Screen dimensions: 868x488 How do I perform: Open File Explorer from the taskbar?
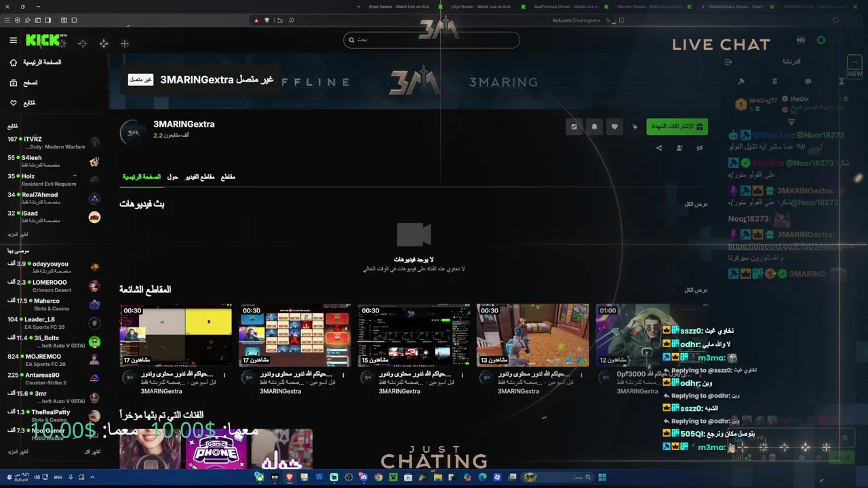tap(437, 477)
